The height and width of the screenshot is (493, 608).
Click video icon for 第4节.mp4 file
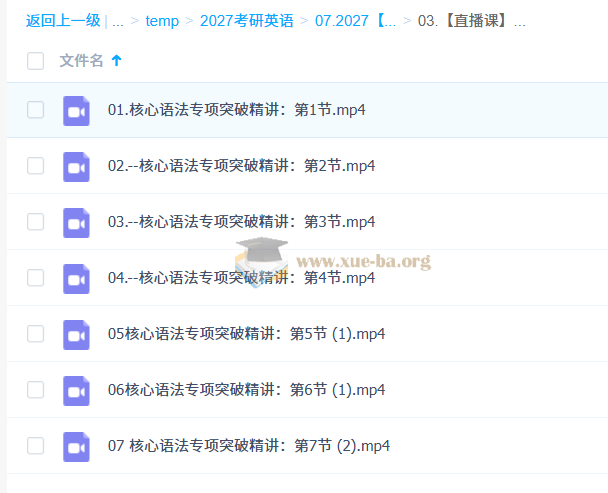76,278
